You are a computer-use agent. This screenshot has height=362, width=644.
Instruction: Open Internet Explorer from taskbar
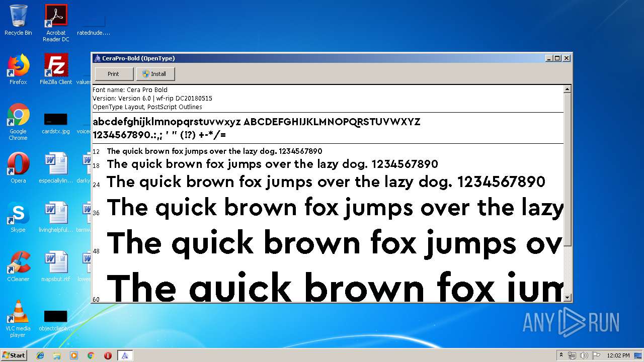click(x=40, y=355)
